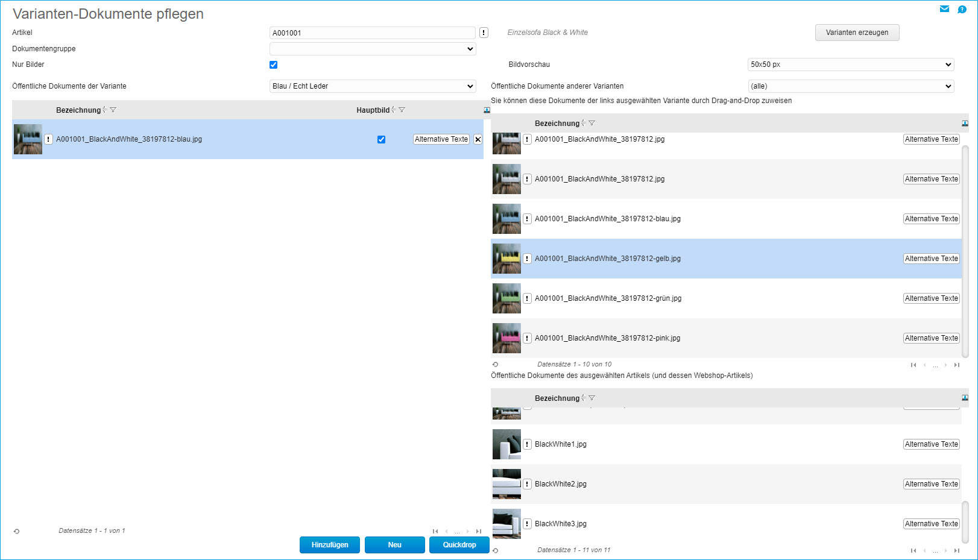
Task: Toggle Hauptbild checkbox for blau.jpg
Action: tap(381, 139)
